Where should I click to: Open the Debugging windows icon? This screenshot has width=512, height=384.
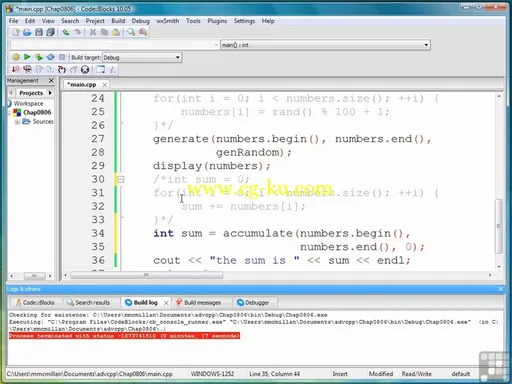pyautogui.click(x=100, y=69)
